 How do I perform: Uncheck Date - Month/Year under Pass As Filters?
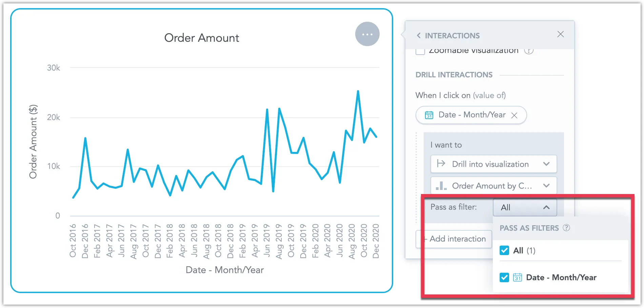tap(504, 277)
